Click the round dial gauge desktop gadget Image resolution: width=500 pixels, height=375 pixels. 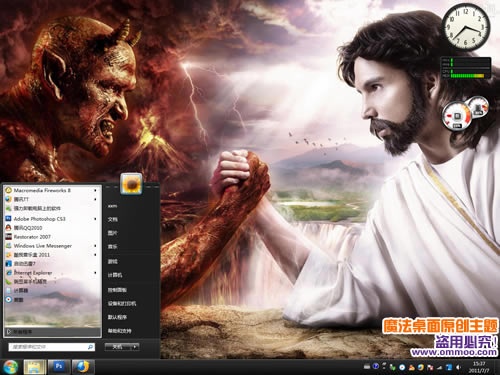point(465,114)
